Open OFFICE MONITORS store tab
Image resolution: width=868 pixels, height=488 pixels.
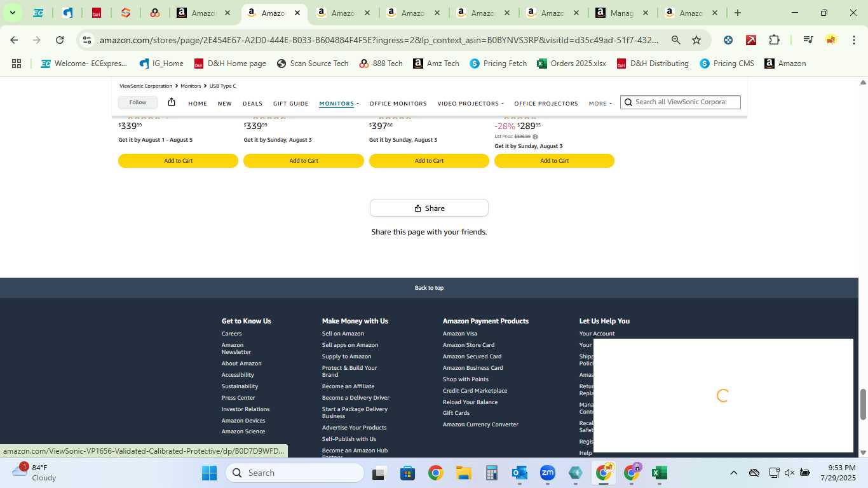tap(398, 104)
